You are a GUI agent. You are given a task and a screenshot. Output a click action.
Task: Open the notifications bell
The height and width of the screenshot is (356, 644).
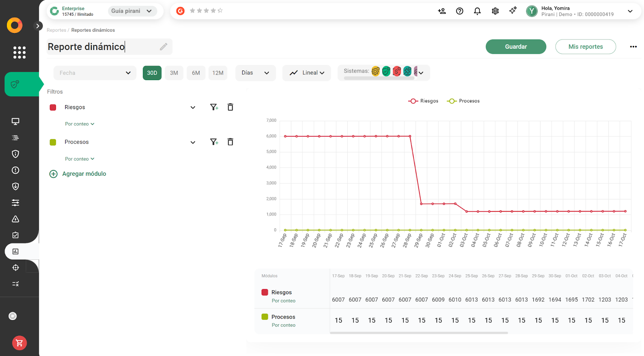pos(477,11)
